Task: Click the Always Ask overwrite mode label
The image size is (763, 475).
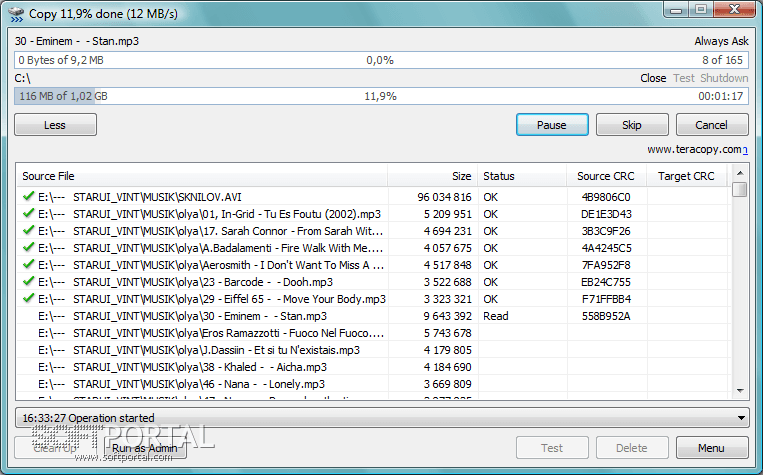Action: tap(721, 41)
